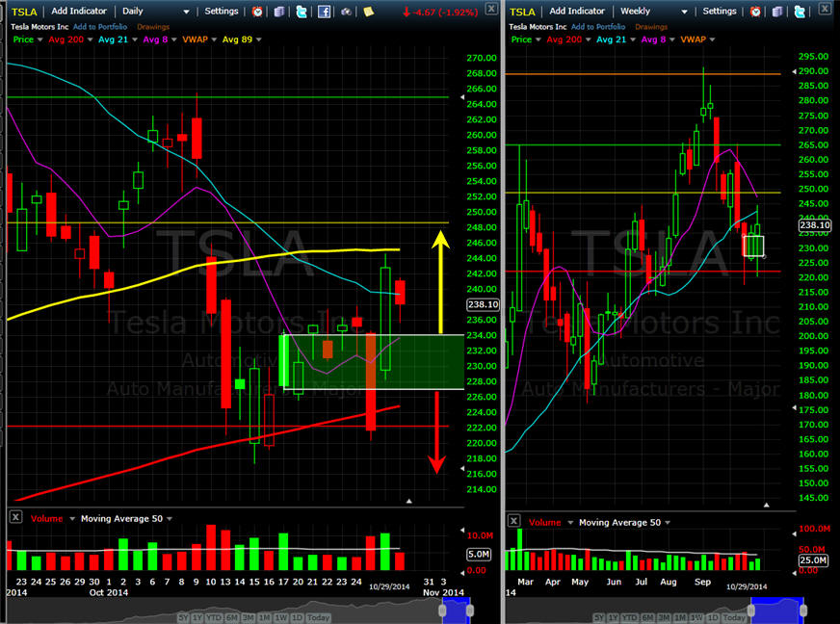Select 3M range in Daily chart
This screenshot has height=624, width=840.
coord(248,617)
